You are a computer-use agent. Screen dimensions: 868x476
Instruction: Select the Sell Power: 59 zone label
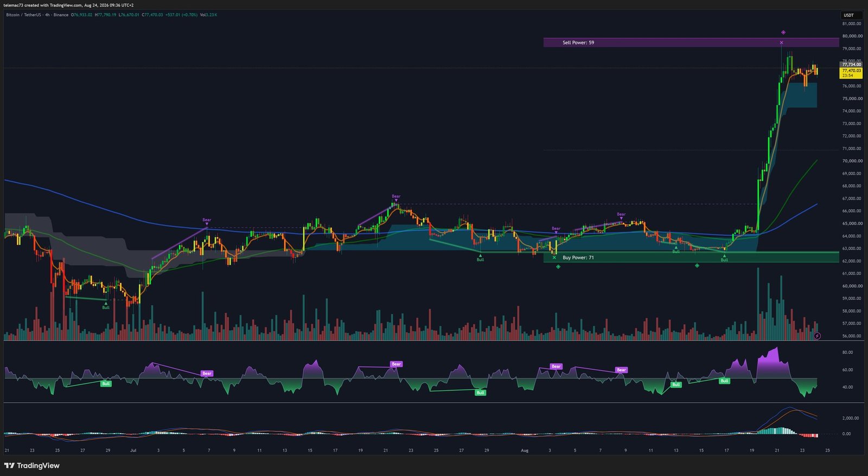coord(578,42)
